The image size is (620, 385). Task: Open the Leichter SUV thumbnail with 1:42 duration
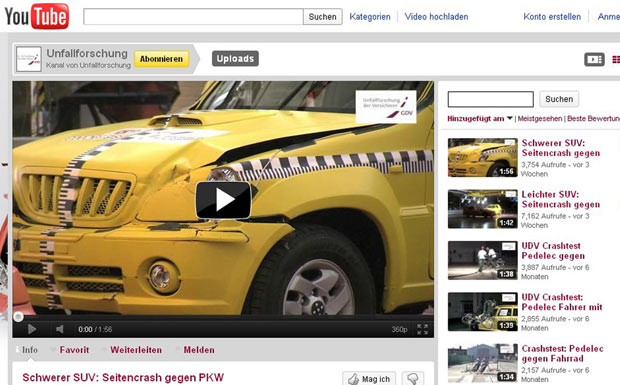click(482, 209)
